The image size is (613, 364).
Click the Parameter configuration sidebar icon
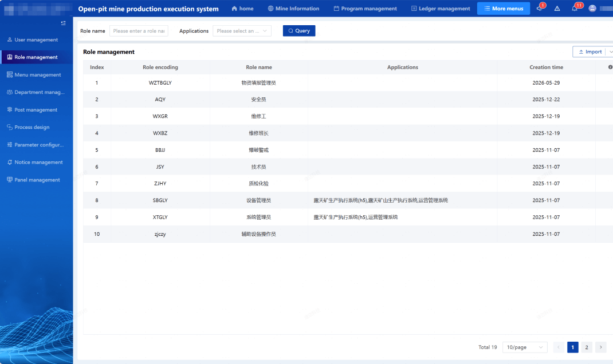10,144
